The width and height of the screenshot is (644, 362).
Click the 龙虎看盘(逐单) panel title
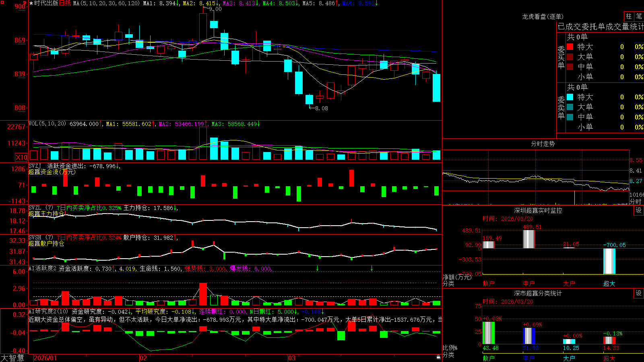pos(543,16)
